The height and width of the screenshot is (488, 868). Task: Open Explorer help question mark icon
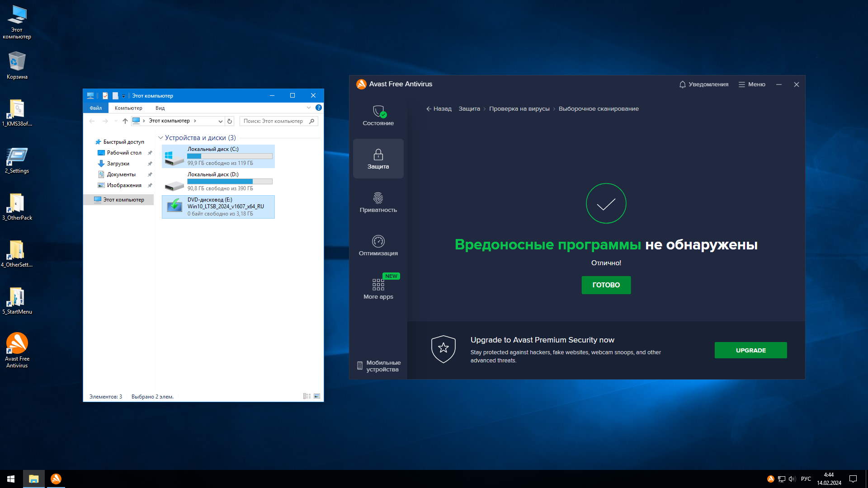click(x=319, y=108)
